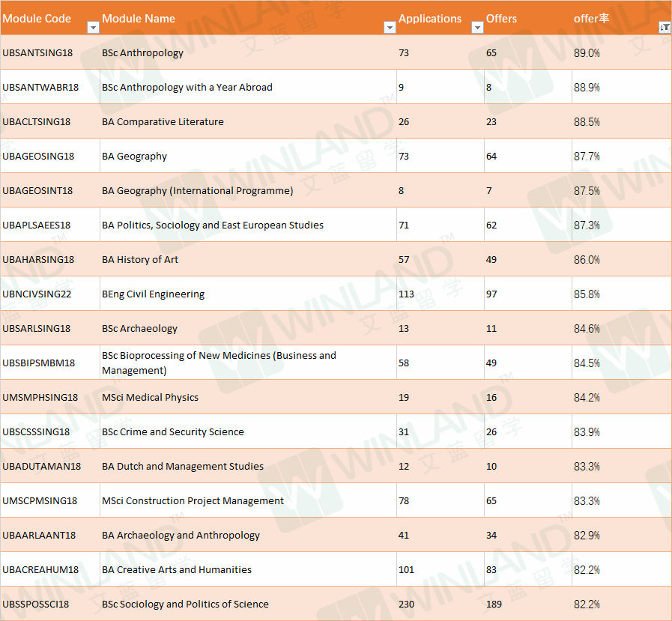The width and height of the screenshot is (672, 621).
Task: Click cell UMSMPHSING18
Action: (50, 397)
